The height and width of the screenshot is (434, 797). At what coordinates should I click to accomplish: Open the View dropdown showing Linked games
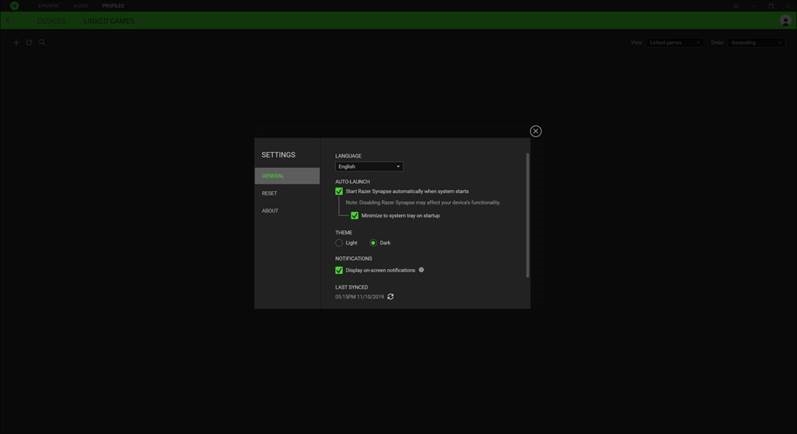(x=675, y=43)
